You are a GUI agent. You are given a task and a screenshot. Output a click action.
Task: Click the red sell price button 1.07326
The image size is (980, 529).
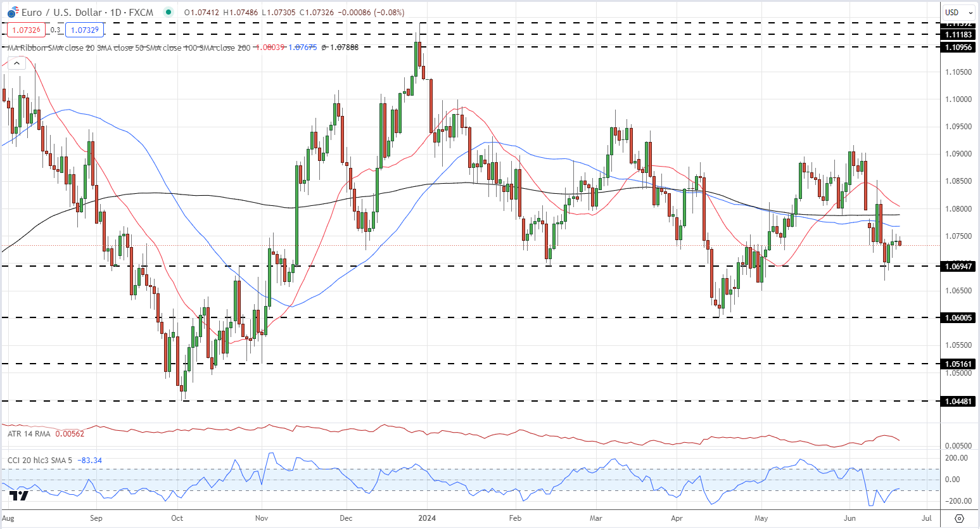(26, 30)
